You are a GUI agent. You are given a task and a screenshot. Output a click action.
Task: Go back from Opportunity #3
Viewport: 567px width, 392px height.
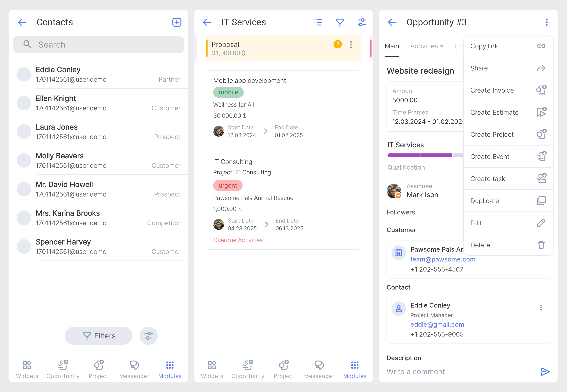pyautogui.click(x=392, y=22)
